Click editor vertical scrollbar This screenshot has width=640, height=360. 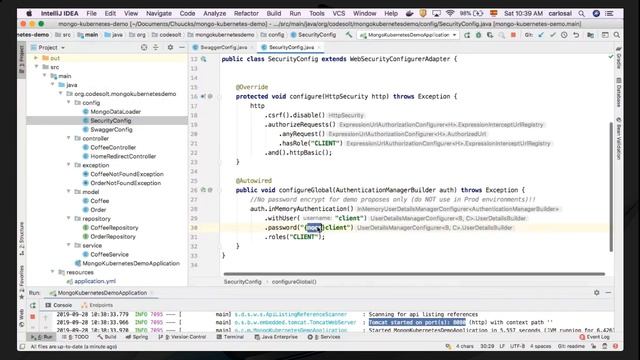611,186
